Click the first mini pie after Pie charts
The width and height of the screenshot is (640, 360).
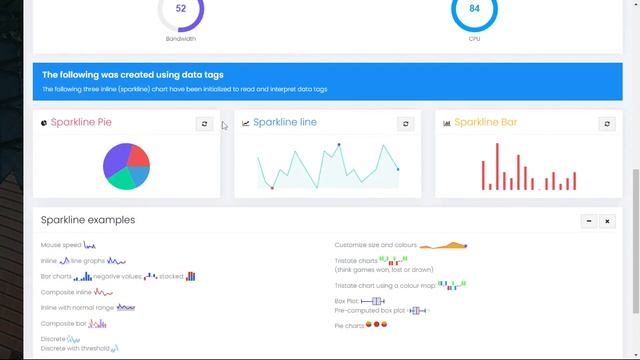click(369, 324)
